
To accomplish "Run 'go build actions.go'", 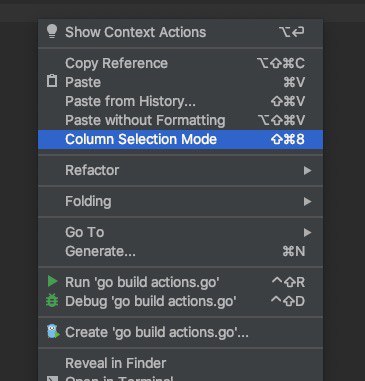I will (180, 282).
